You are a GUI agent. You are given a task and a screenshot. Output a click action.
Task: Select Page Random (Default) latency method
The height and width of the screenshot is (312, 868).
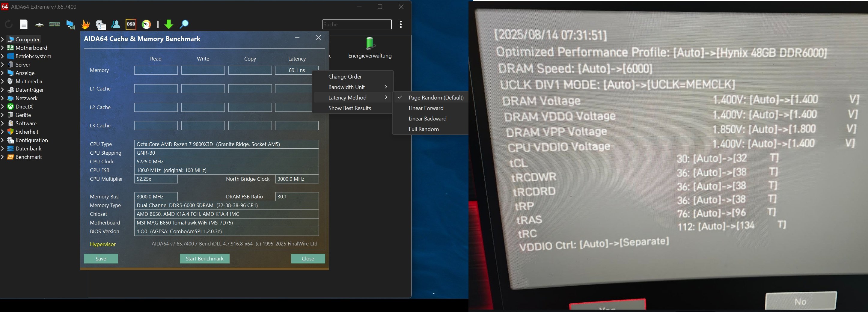click(x=431, y=97)
